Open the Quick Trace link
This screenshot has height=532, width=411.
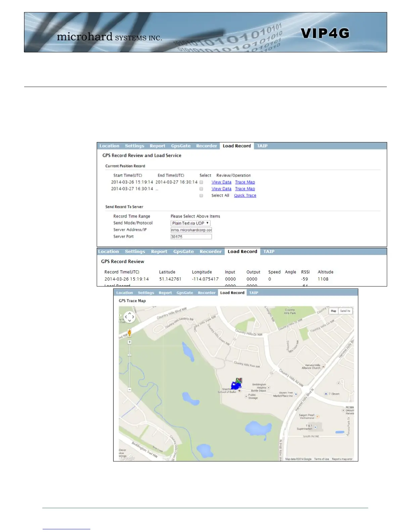tap(245, 195)
